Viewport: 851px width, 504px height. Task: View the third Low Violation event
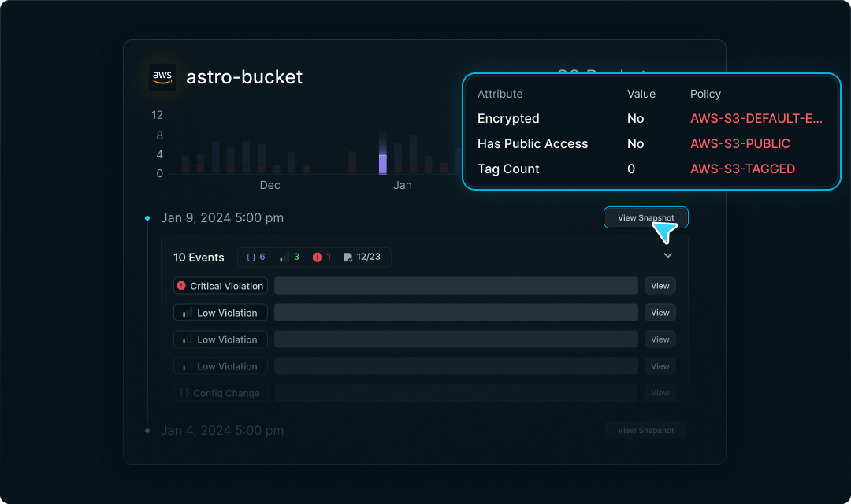pyautogui.click(x=660, y=366)
